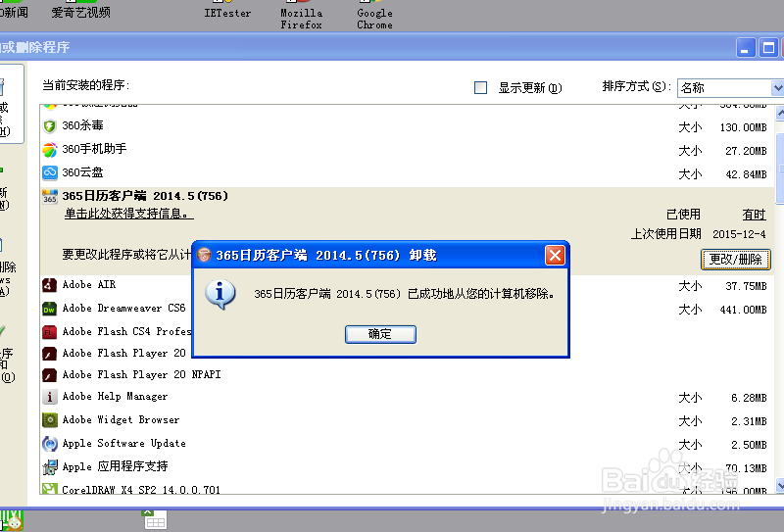Image resolution: width=784 pixels, height=532 pixels.
Task: Click the 360手机助手 program name
Action: coord(94,149)
